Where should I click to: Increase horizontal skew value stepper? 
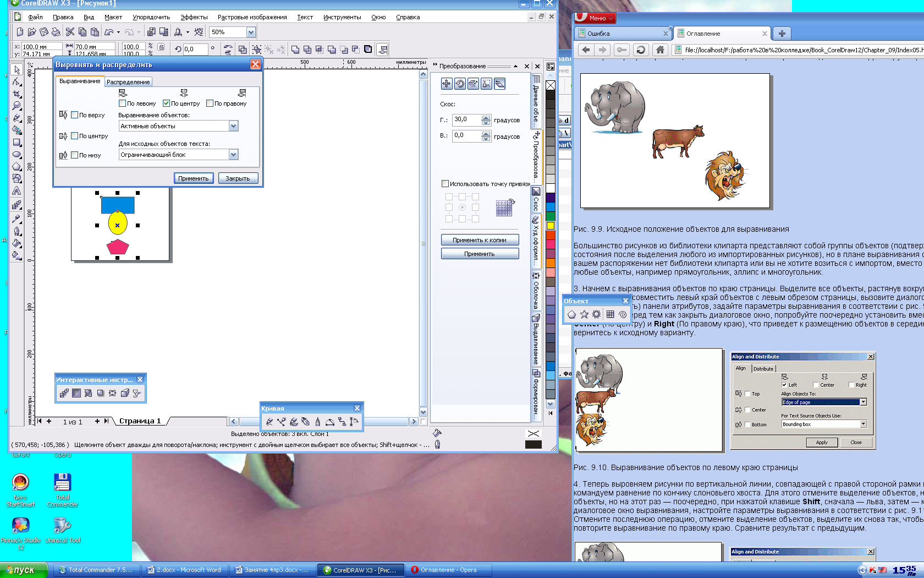click(486, 117)
